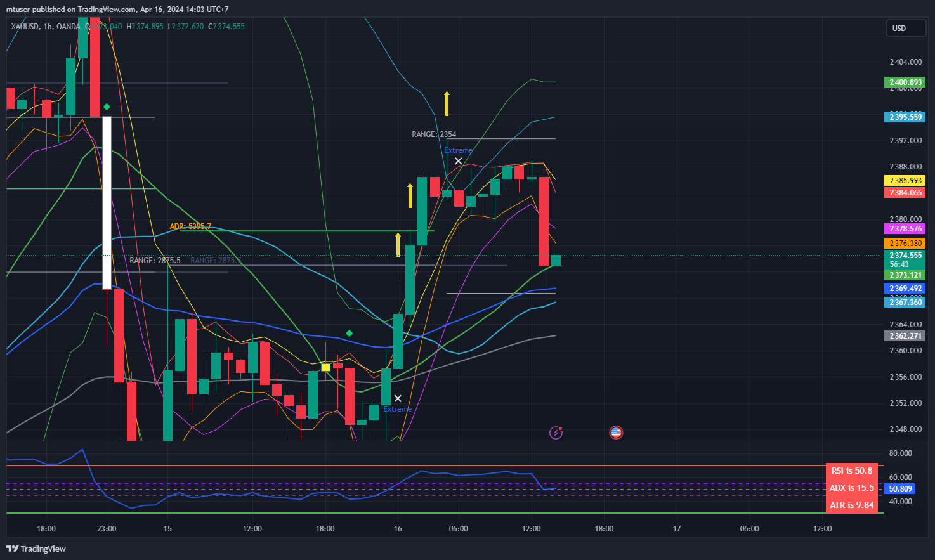This screenshot has width=935, height=560.
Task: Open the USD currency selector
Action: [906, 28]
